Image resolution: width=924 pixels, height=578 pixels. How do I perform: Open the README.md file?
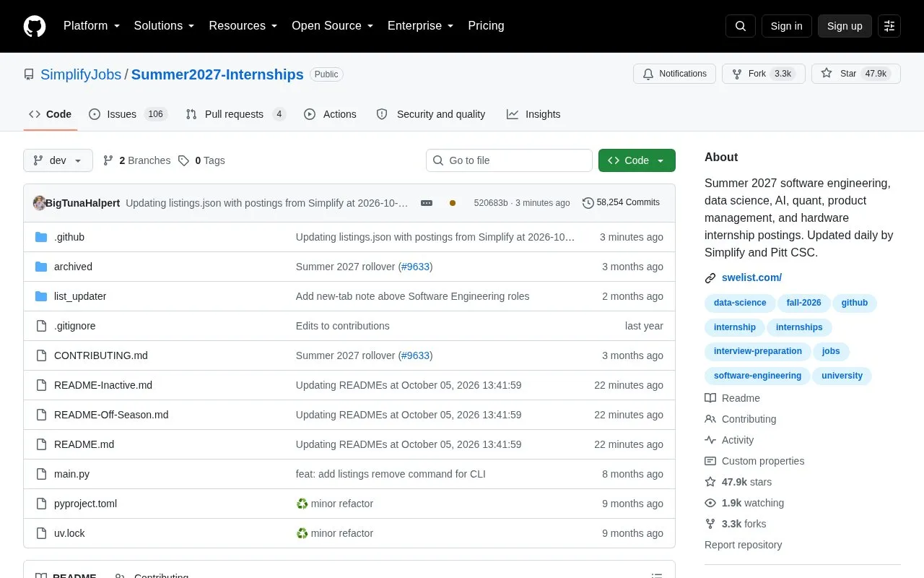click(x=84, y=444)
